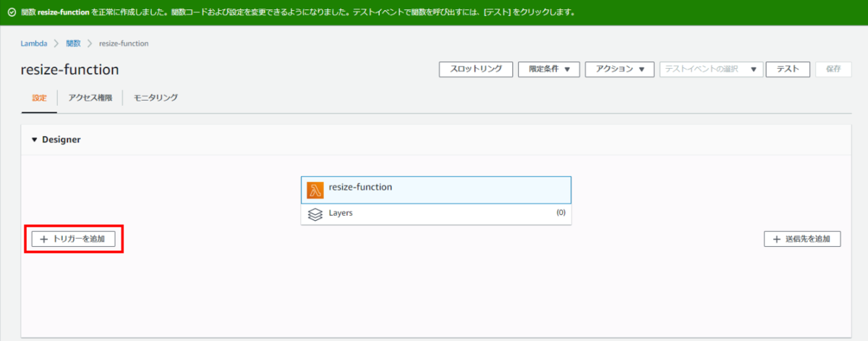The height and width of the screenshot is (341, 868).
Task: Switch to the 設定 tab
Action: pyautogui.click(x=39, y=97)
